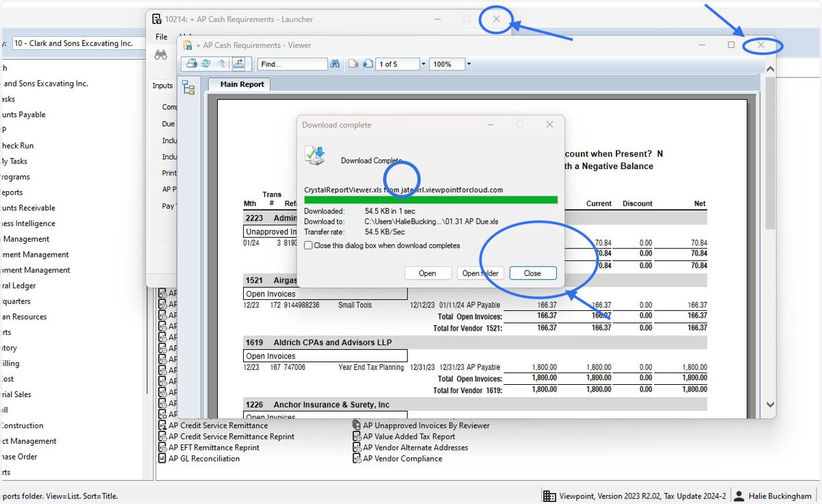Open the AP Vendor Compliance report

pos(403,458)
